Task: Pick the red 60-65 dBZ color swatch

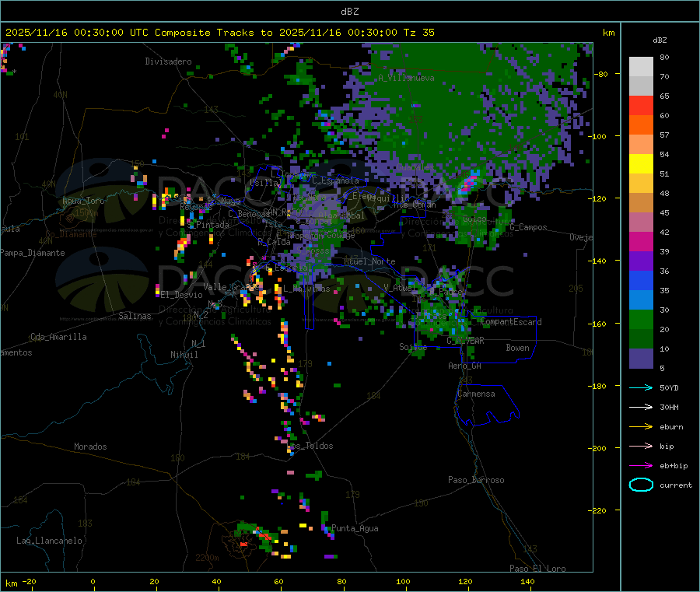Action: click(641, 105)
